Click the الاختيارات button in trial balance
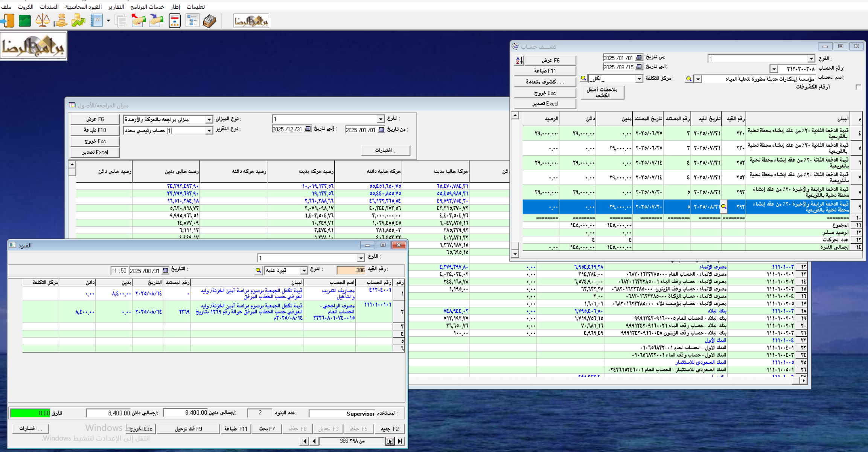The width and height of the screenshot is (868, 452). pos(385,150)
